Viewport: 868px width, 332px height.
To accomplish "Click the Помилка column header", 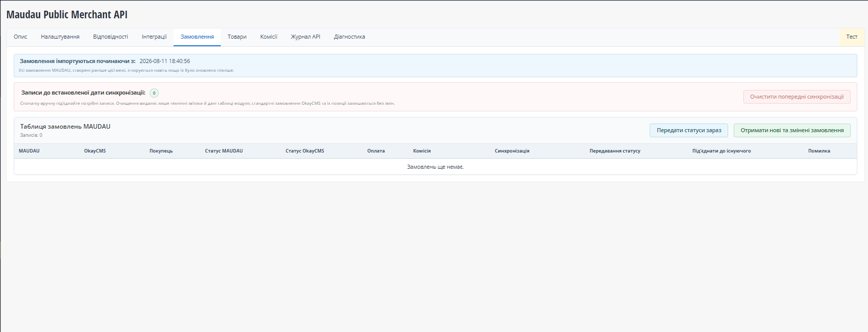I will tap(819, 151).
